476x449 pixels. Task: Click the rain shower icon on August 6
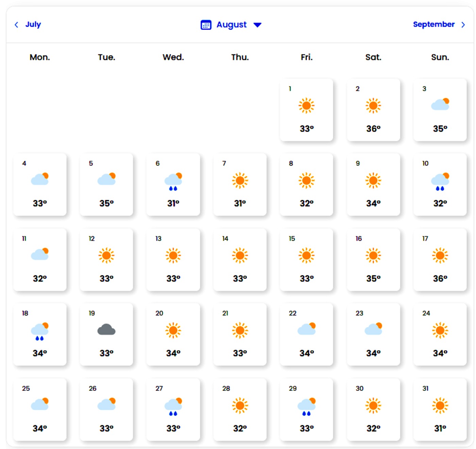[x=173, y=181]
